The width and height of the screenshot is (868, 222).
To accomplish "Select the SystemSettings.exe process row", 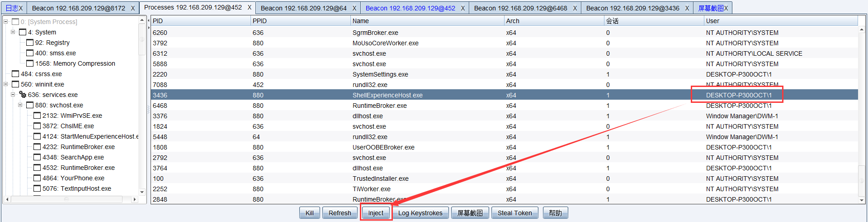I will click(504, 74).
